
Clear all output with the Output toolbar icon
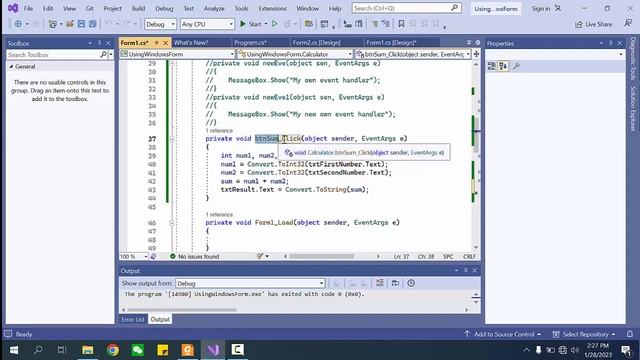click(380, 283)
